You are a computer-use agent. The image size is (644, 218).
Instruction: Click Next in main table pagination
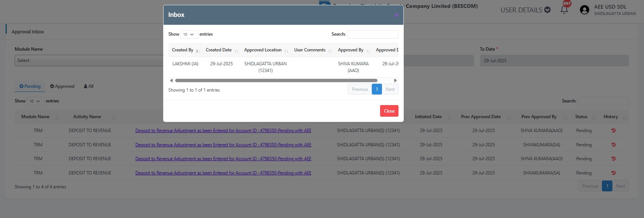click(x=620, y=186)
